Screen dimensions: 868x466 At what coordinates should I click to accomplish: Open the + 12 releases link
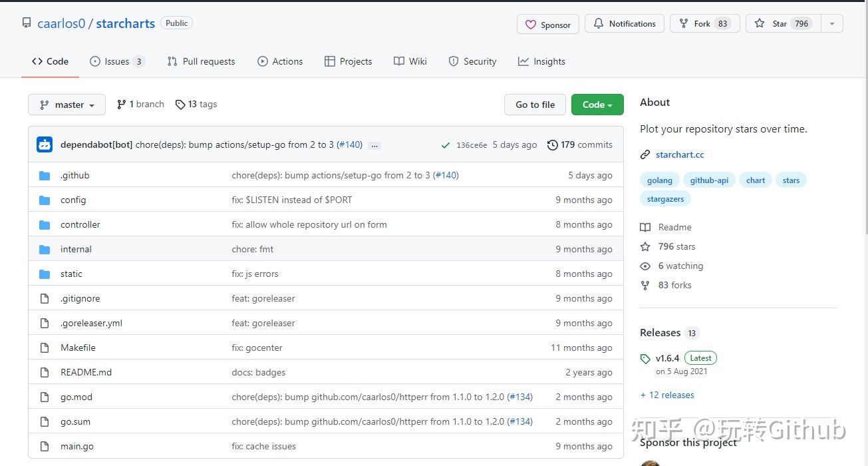tap(667, 395)
